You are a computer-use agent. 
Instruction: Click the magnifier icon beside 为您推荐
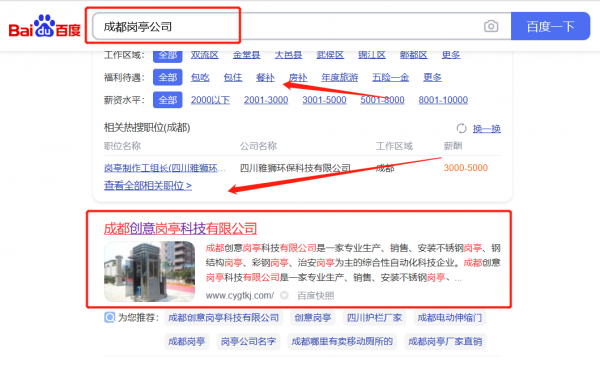(109, 317)
